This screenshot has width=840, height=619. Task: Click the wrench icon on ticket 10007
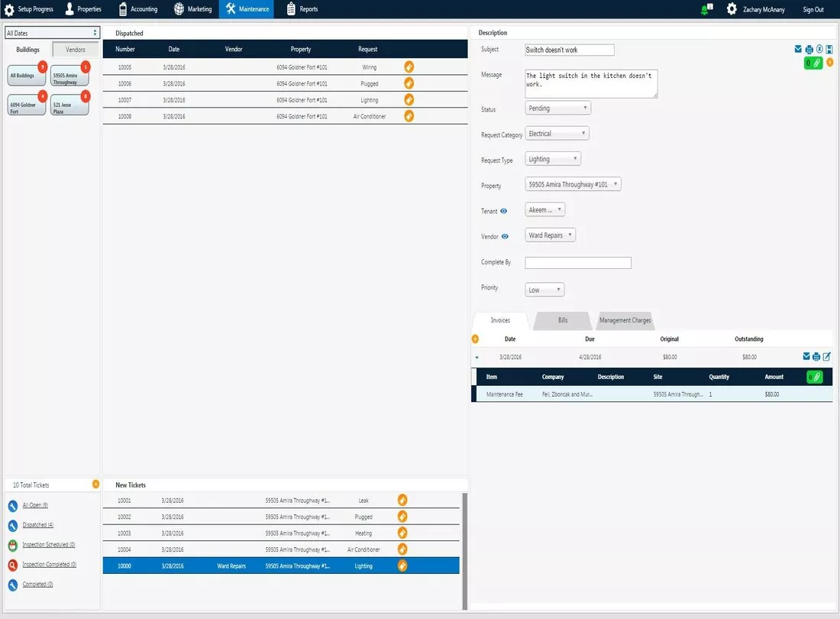coord(409,99)
